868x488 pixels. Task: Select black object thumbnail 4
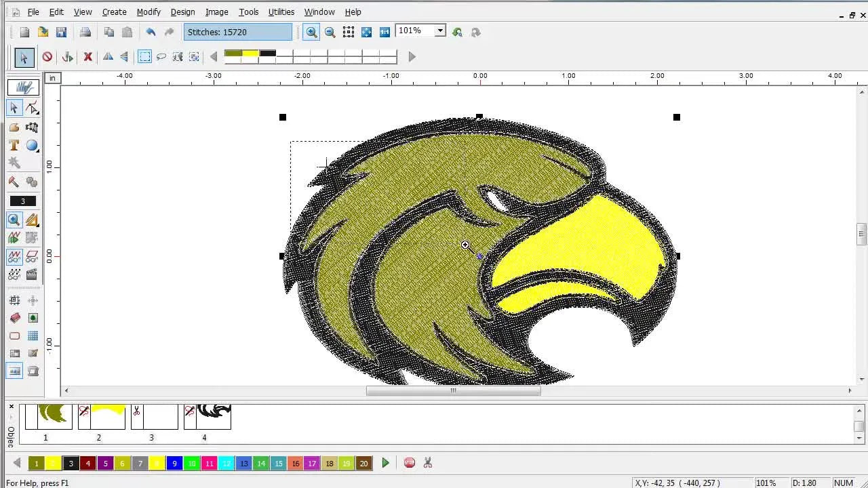click(x=208, y=417)
